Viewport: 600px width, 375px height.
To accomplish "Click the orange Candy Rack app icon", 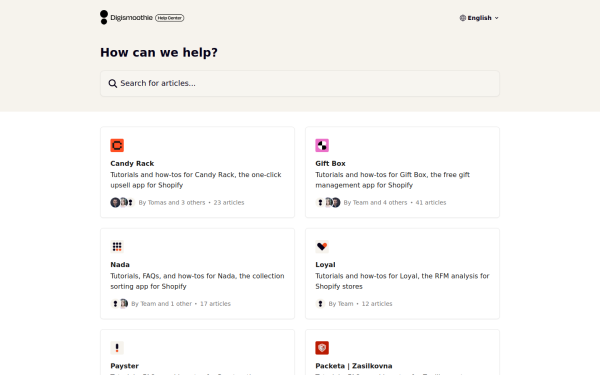I will pos(117,145).
